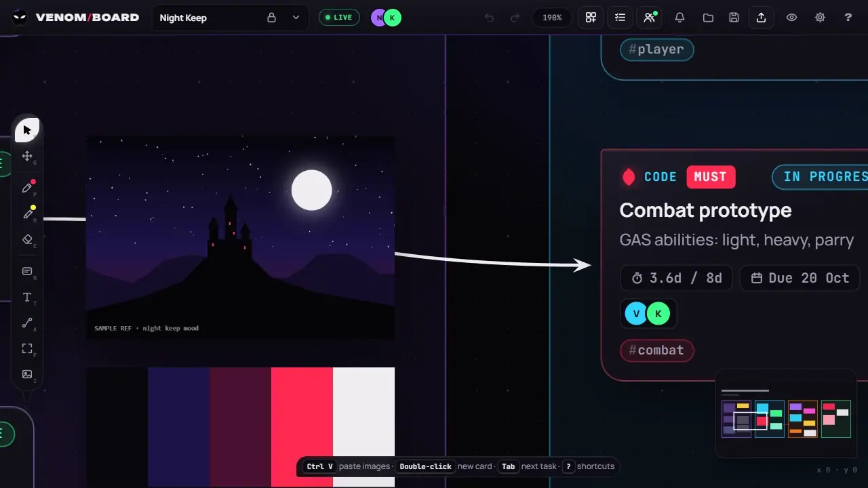
Task: Click the #player tag
Action: 656,49
